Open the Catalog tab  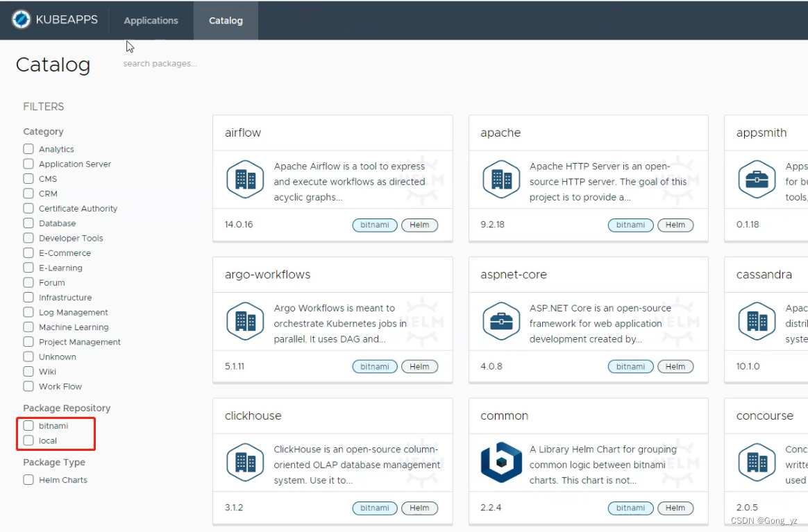click(x=226, y=21)
